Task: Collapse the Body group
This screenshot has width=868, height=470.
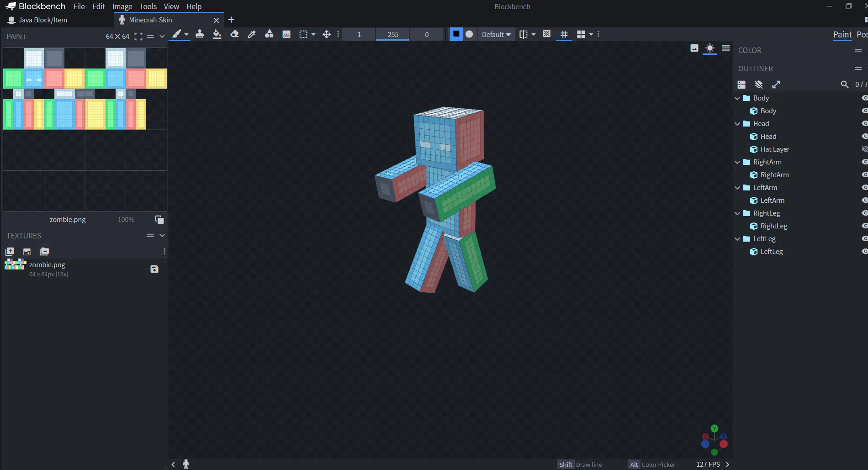Action: pos(737,98)
